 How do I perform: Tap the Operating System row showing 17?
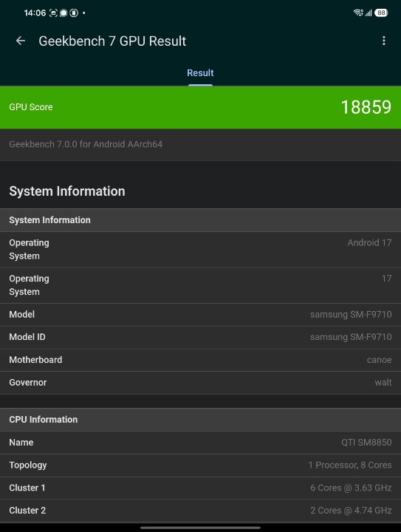[200, 285]
